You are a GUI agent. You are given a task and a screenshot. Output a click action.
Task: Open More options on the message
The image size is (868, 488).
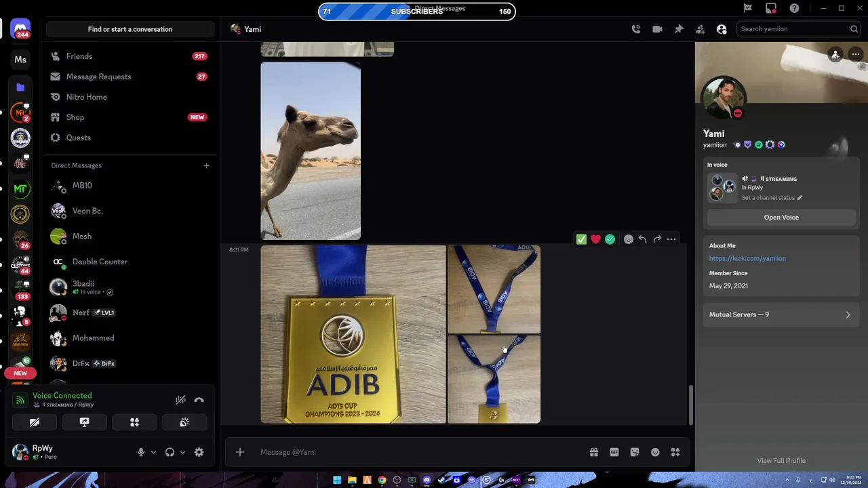671,239
